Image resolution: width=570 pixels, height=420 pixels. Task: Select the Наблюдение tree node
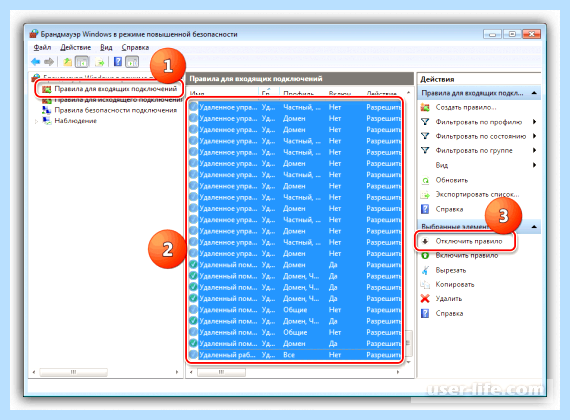pyautogui.click(x=76, y=121)
